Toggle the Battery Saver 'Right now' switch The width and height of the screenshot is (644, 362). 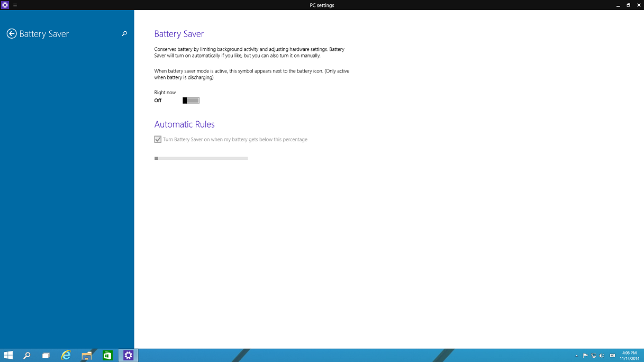pos(191,101)
